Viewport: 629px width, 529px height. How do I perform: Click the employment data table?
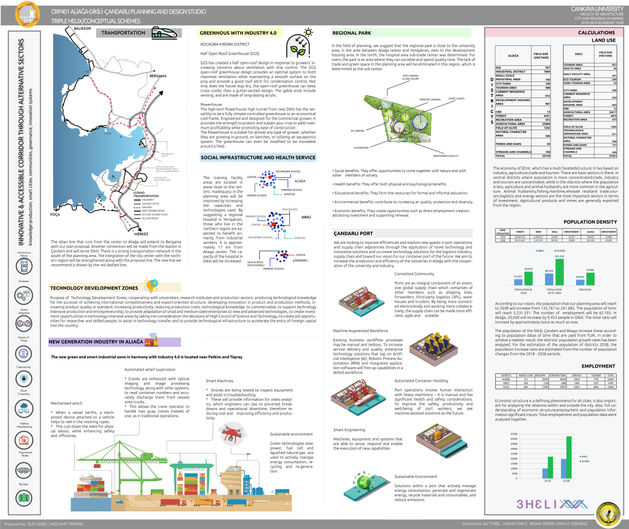pos(555,381)
